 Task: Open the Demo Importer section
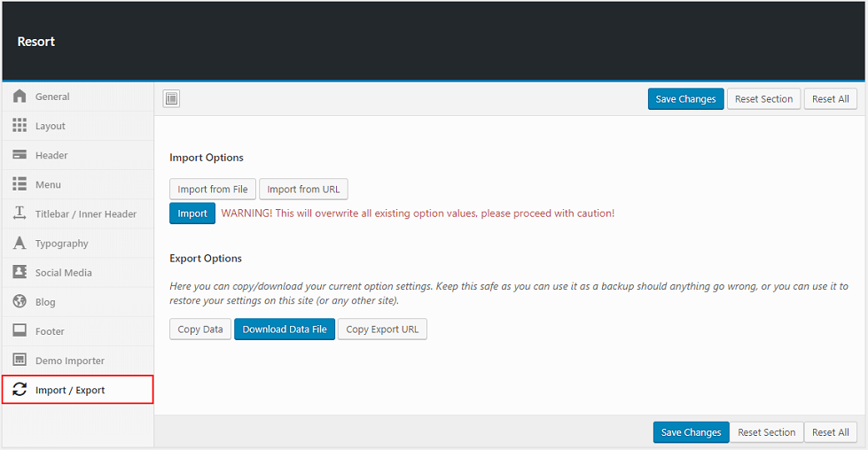click(x=69, y=361)
